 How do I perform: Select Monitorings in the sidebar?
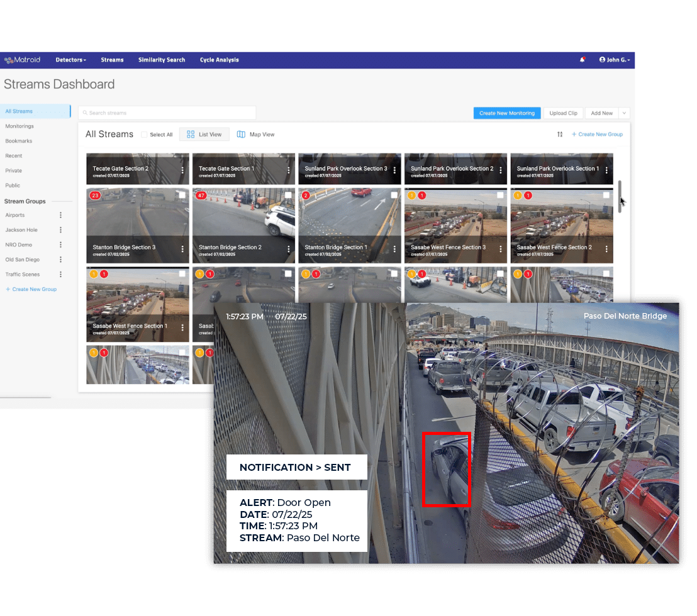coord(20,126)
